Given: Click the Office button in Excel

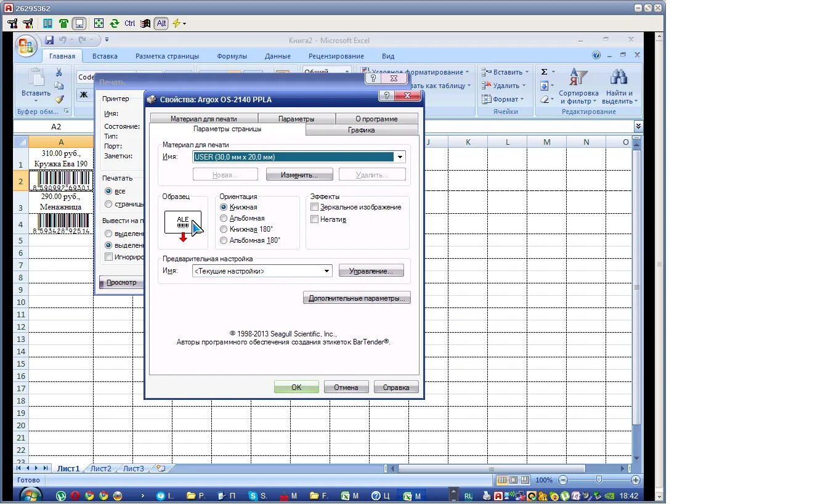Looking at the screenshot, I should (x=26, y=46).
